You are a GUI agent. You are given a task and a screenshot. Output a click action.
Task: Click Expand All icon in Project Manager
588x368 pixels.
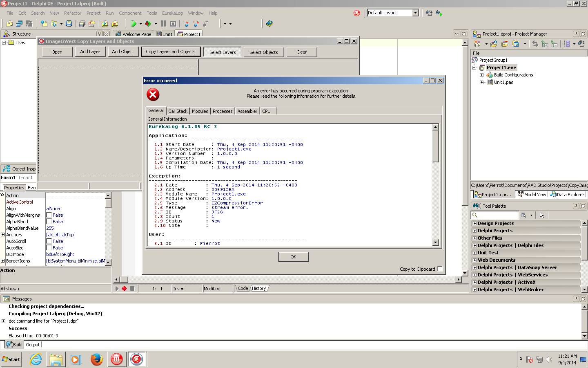(x=545, y=44)
